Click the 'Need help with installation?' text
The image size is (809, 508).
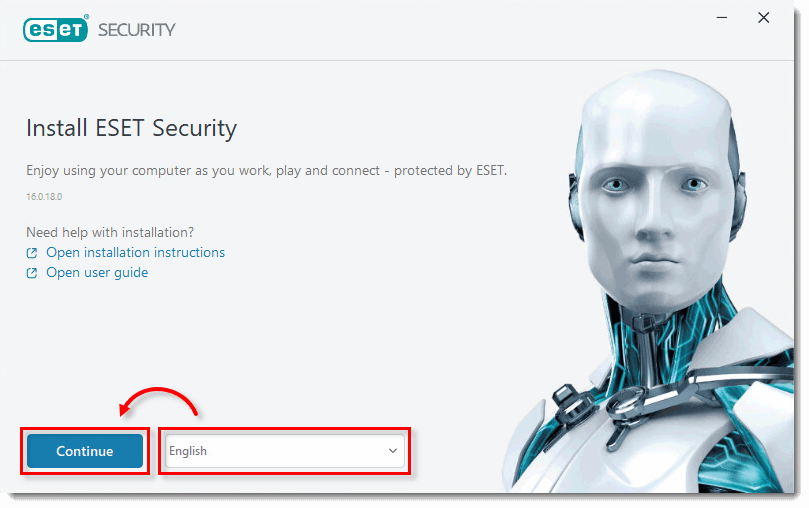click(x=110, y=233)
